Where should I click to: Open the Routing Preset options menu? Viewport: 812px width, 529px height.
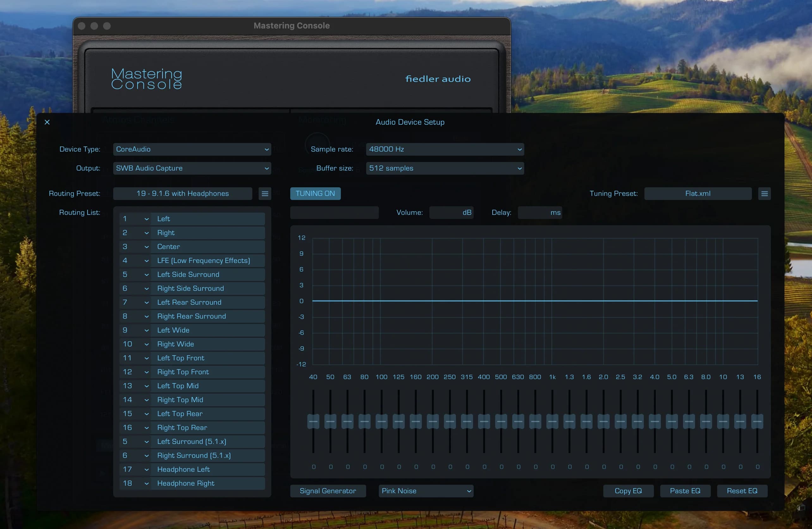coord(265,194)
